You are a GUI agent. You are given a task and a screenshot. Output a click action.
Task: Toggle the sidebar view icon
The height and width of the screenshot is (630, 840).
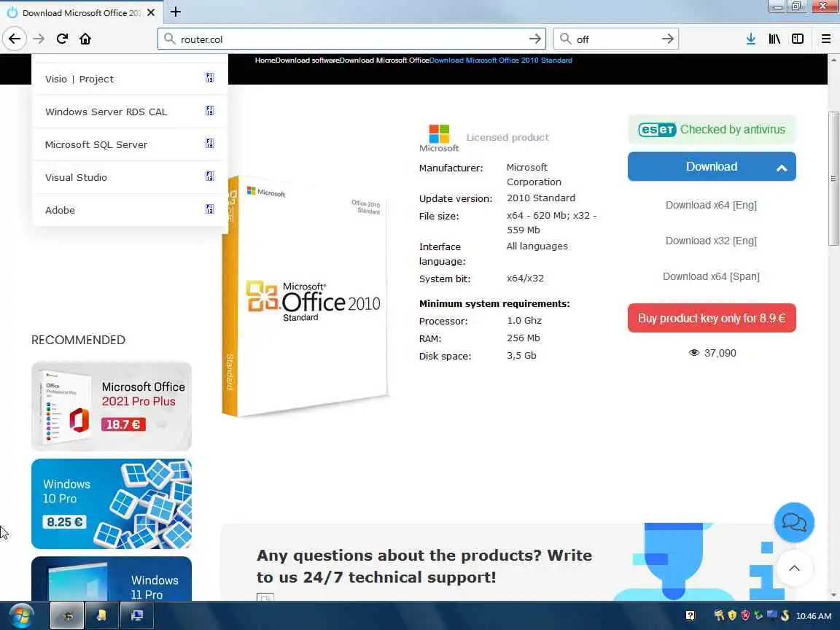(x=798, y=39)
